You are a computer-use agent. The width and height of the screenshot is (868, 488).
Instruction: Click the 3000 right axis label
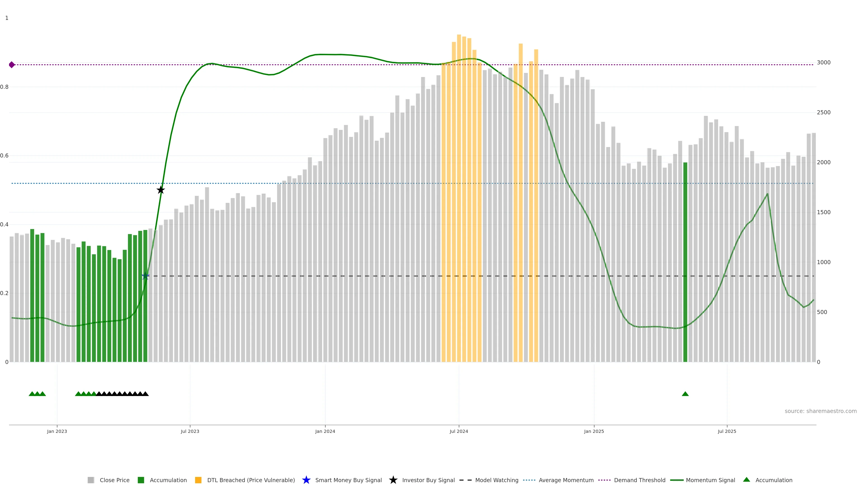tap(823, 62)
